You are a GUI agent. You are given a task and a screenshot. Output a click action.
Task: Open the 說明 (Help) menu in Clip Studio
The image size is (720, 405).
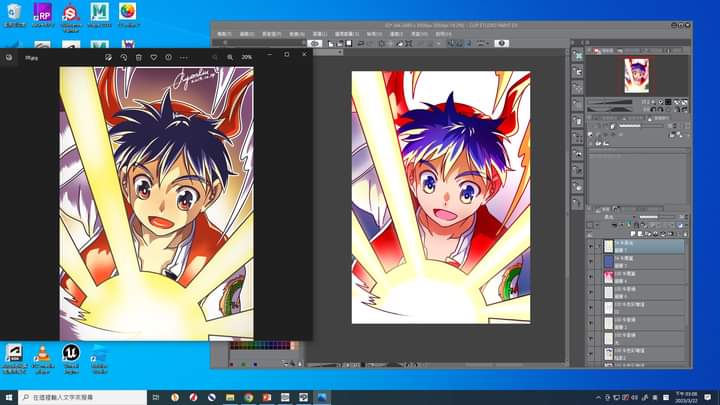coord(443,34)
